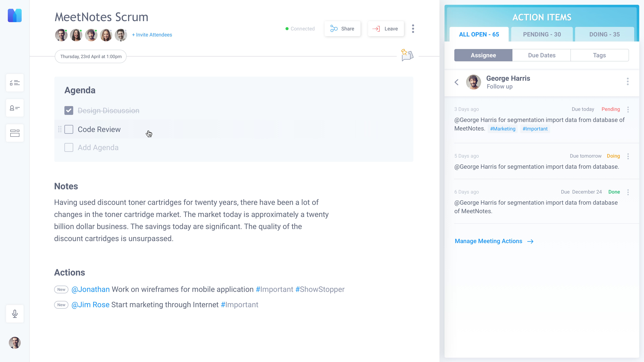The image size is (644, 362).
Task: Click the Share button
Action: click(x=343, y=29)
